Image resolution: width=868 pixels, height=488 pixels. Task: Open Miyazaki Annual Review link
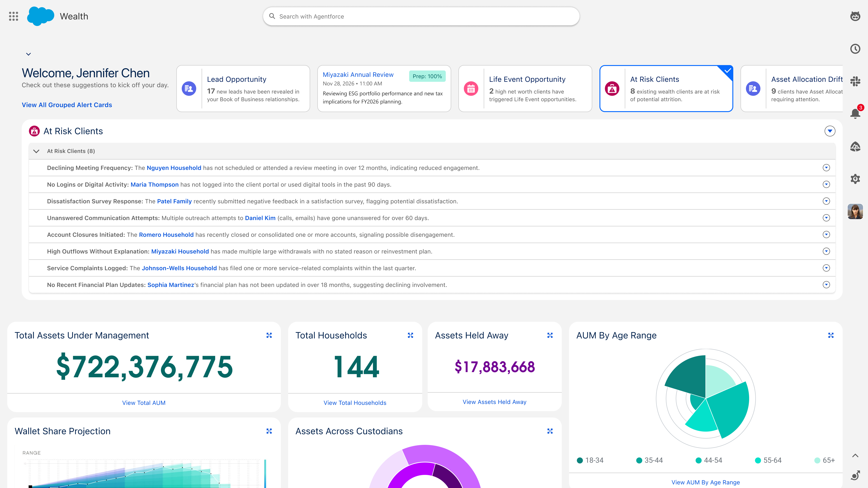358,75
